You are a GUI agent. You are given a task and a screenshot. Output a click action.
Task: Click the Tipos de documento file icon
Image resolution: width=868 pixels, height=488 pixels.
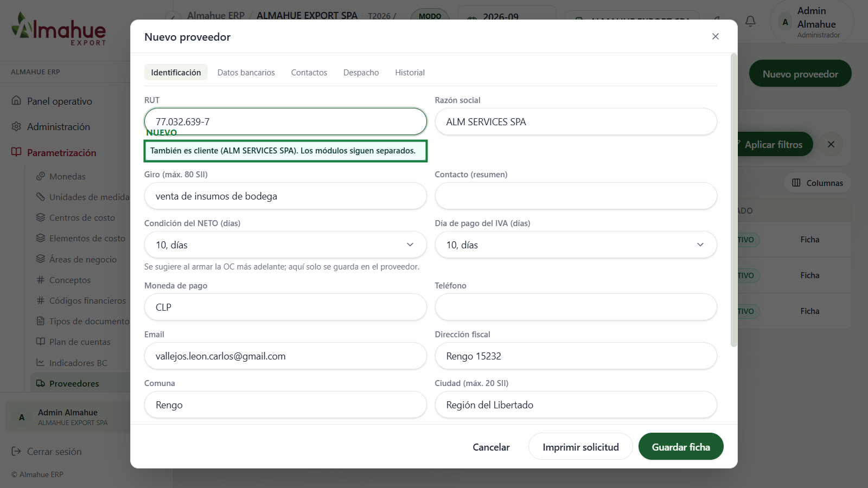click(x=40, y=321)
